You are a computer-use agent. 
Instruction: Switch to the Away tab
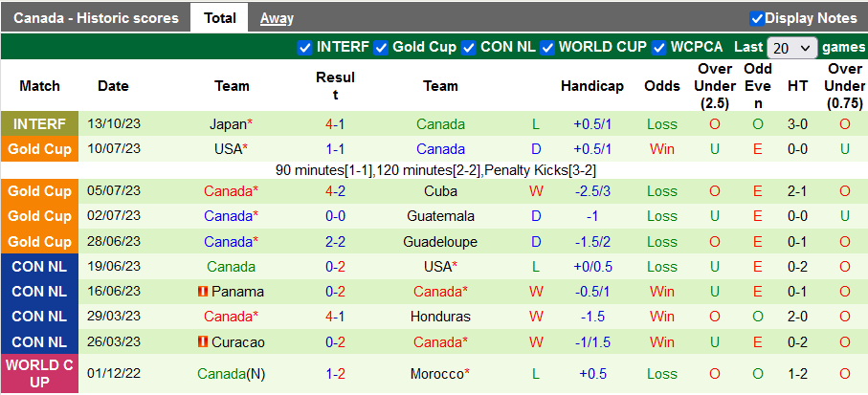point(277,18)
